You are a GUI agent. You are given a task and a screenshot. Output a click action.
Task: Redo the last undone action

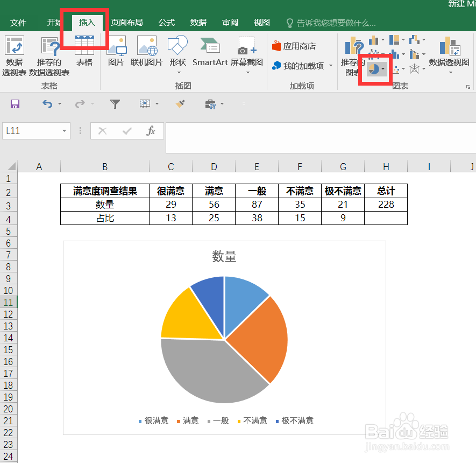[x=80, y=104]
